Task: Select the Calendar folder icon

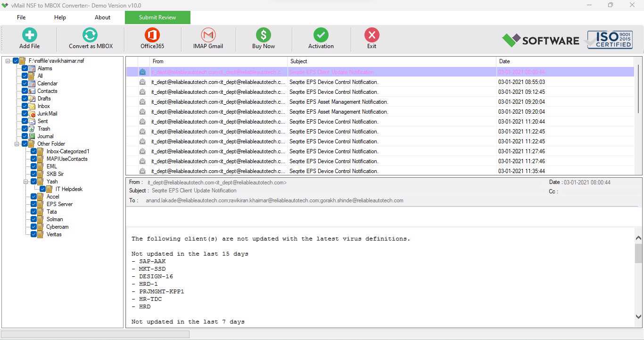Action: [32, 83]
